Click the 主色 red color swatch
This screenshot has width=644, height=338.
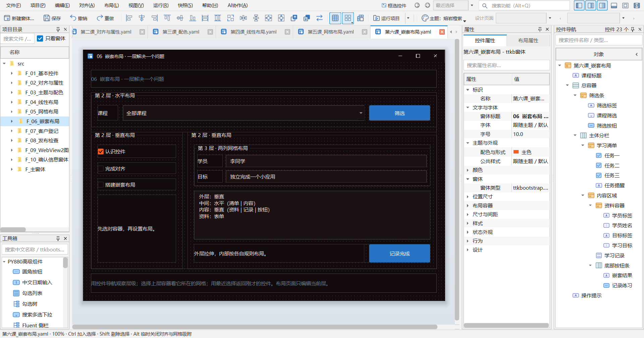(x=516, y=152)
